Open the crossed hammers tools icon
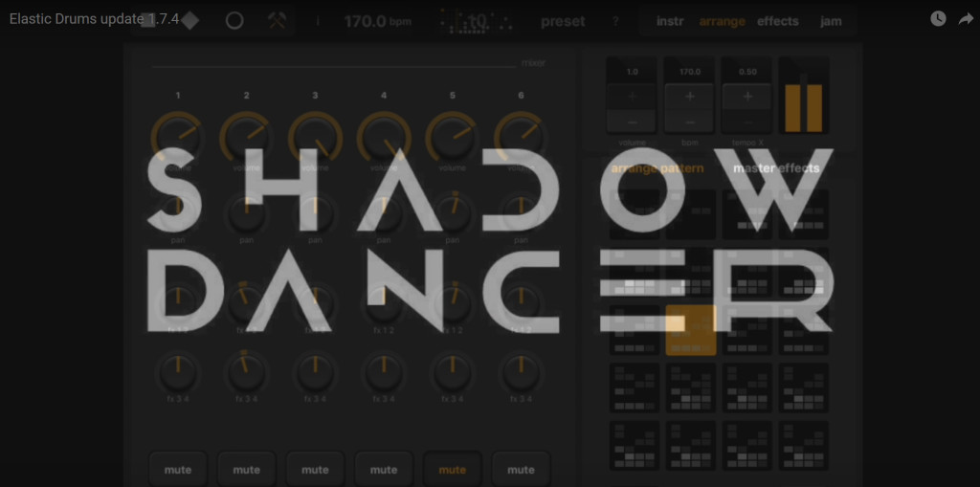The image size is (980, 487). pyautogui.click(x=277, y=21)
